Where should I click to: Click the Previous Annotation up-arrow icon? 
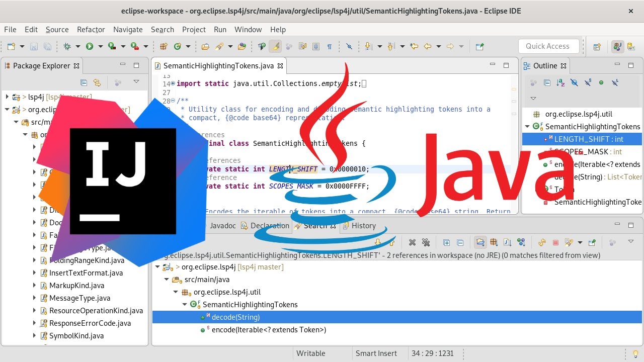(391, 46)
